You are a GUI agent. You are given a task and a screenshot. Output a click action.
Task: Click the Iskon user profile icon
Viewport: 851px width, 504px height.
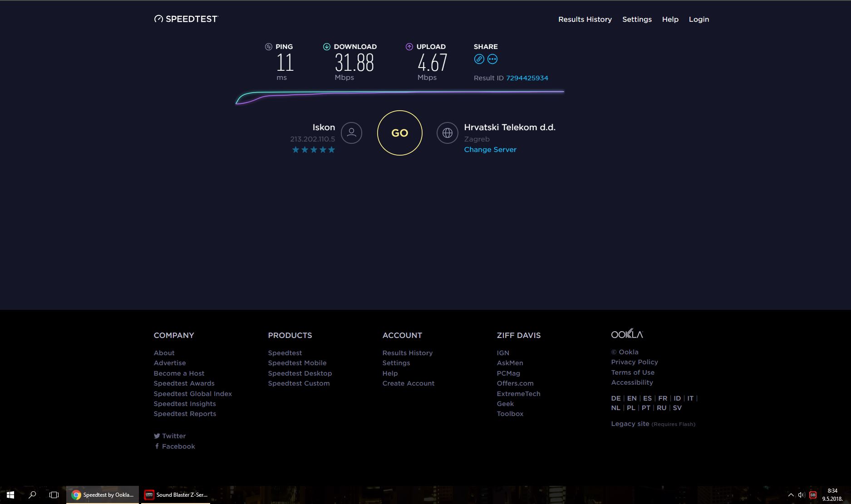click(351, 133)
